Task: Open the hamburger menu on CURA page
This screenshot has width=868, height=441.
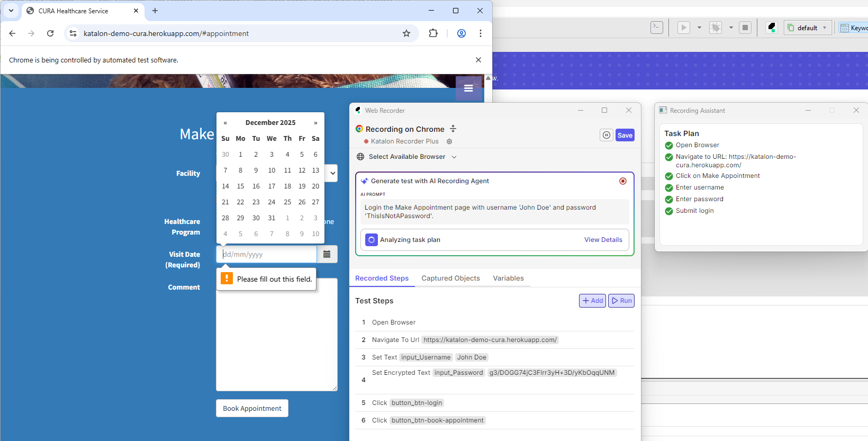Action: 468,88
